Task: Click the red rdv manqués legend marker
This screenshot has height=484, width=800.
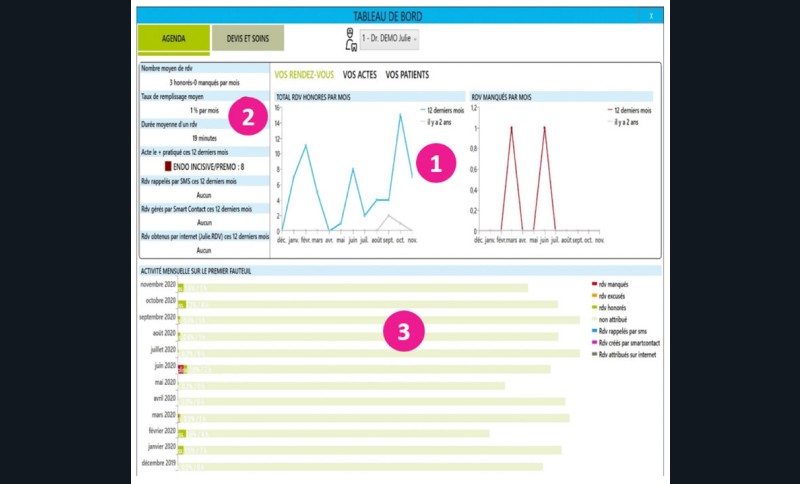Action: [594, 284]
